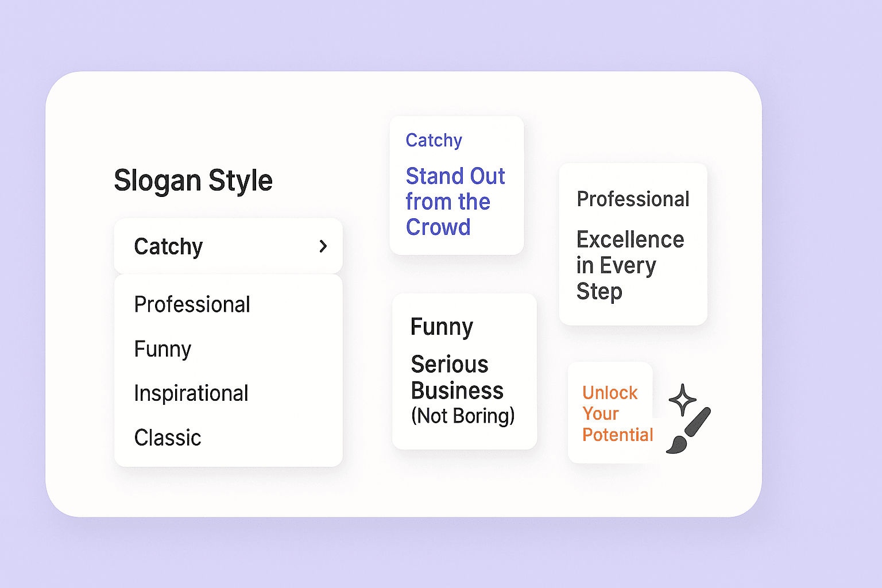Click the 'Stand Out from the Crowd' slogan
Viewport: 882px width, 588px height.
coord(455,201)
